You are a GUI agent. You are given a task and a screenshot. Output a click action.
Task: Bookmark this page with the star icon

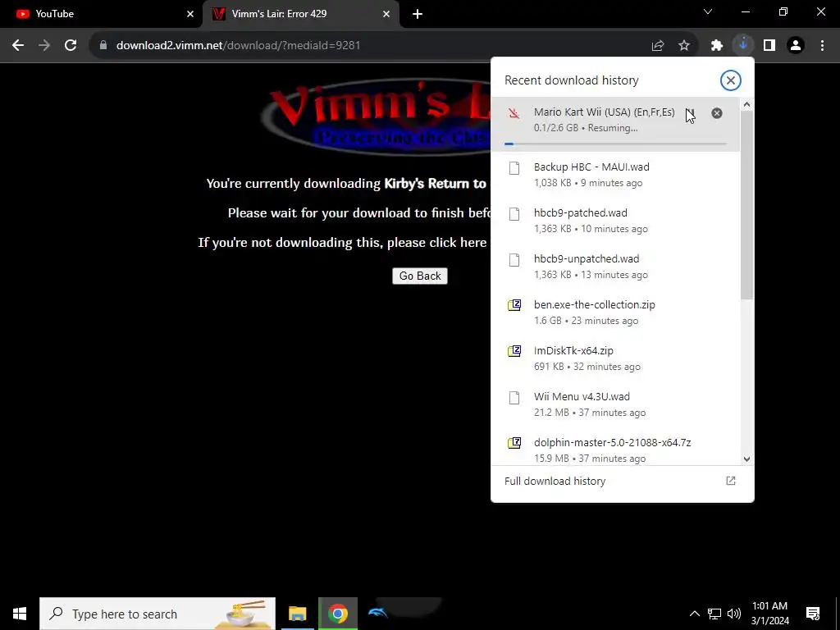click(684, 46)
